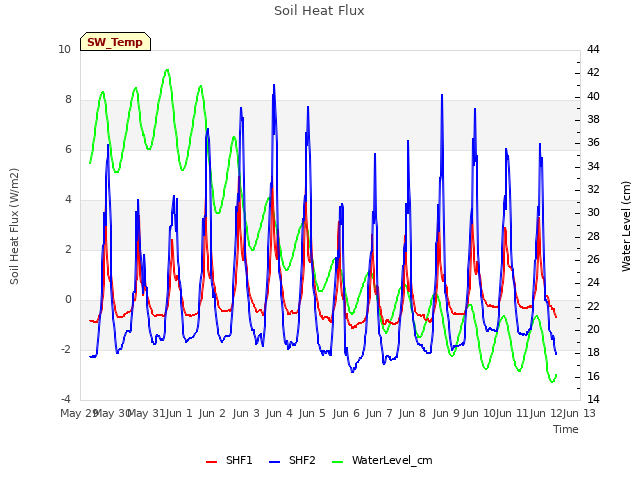Screen dimensions: 640x480
Task: Click the Jun 2 x-axis tick label
Action: point(212,413)
